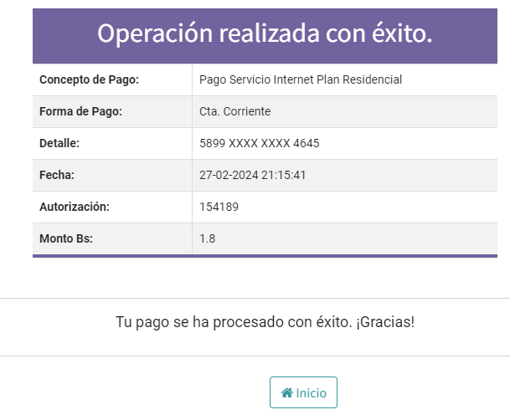Select the 'Cta. Corriente' value

tap(234, 112)
